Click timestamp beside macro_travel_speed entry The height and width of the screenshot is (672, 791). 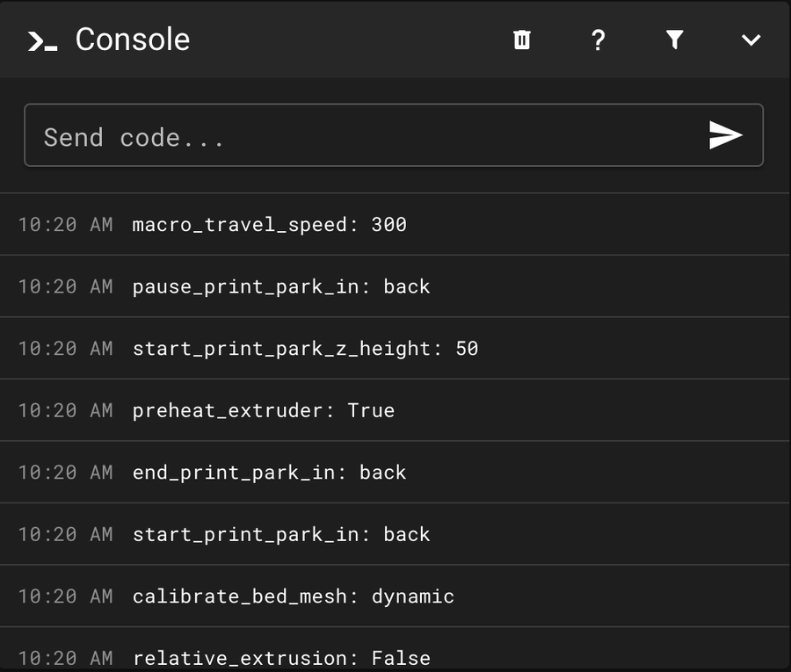pos(65,225)
